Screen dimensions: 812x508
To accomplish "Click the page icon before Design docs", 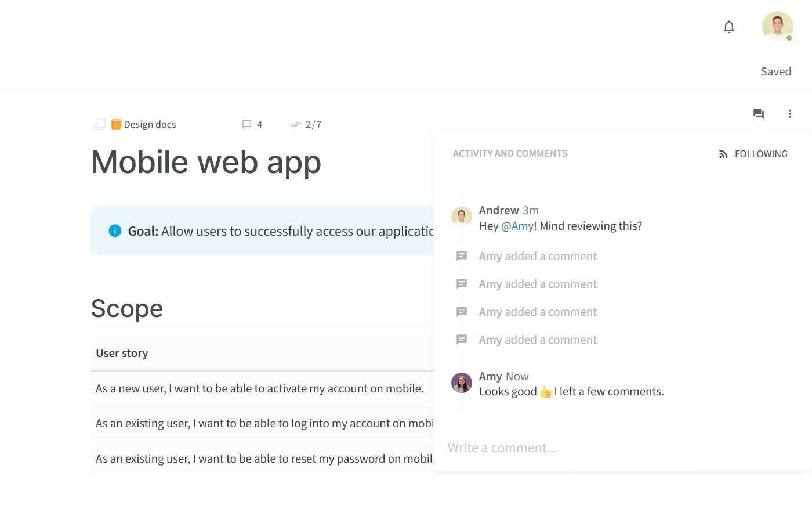I will point(100,124).
